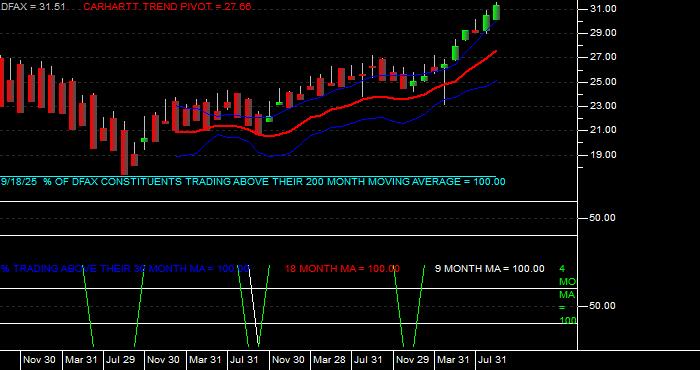Select the Carhartt Trend Pivot = 27.66 label
Screen dimensions: 700x370
pyautogui.click(x=167, y=7)
